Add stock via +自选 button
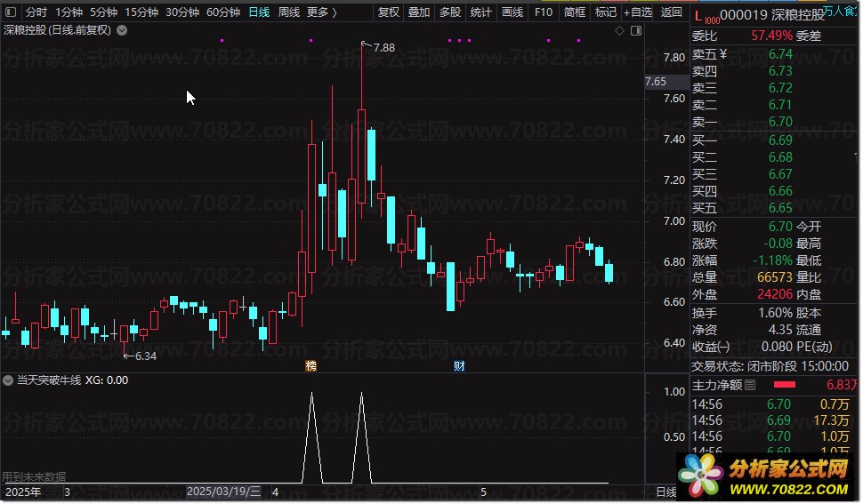 [x=639, y=12]
